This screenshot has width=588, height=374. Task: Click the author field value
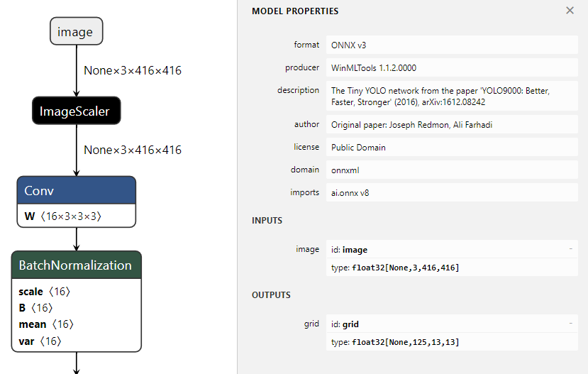452,124
